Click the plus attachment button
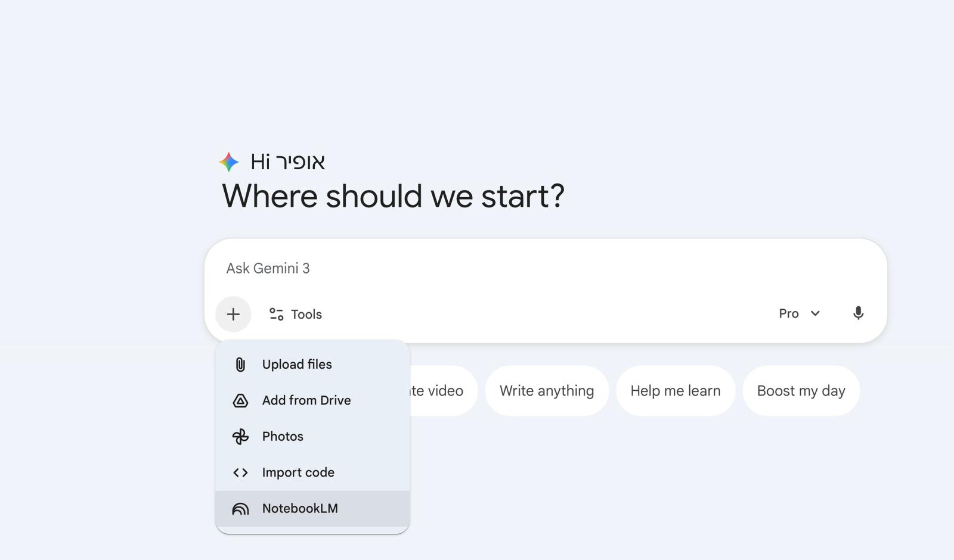This screenshot has width=954, height=560. [x=233, y=314]
